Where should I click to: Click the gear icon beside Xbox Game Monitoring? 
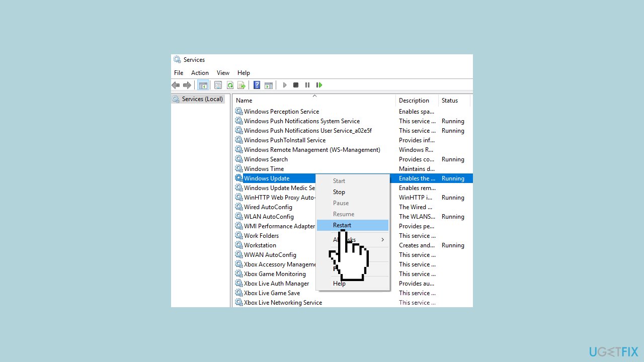(x=239, y=274)
